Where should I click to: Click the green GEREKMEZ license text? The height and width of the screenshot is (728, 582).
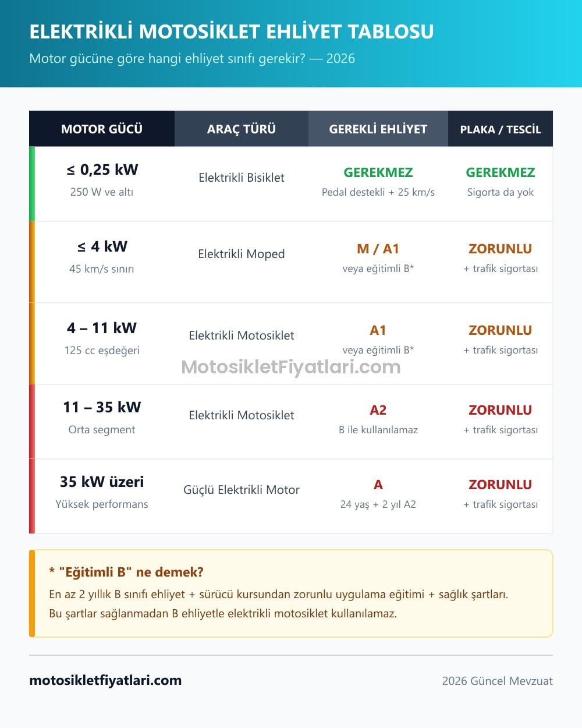click(x=378, y=172)
